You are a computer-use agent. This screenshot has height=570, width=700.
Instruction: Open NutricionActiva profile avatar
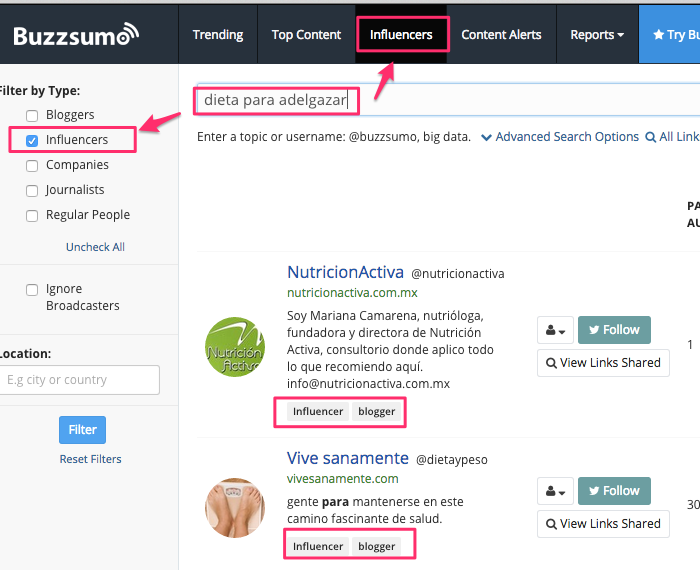click(233, 348)
